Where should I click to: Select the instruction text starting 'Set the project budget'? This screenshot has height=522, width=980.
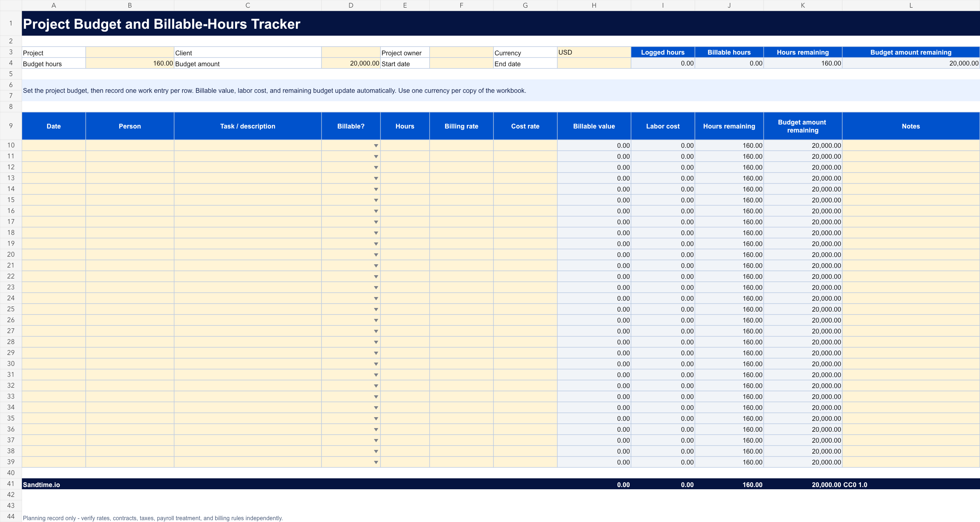274,91
